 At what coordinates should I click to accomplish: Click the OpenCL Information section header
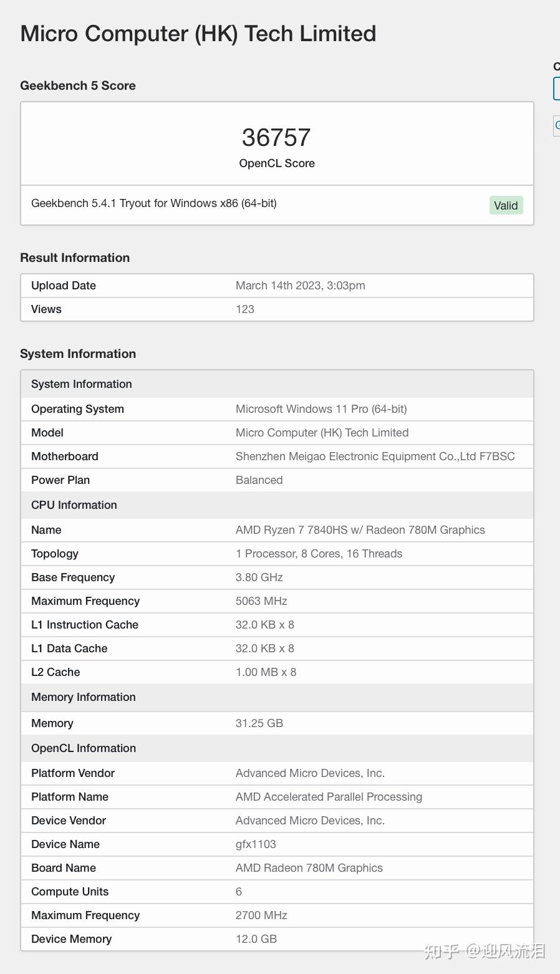84,748
